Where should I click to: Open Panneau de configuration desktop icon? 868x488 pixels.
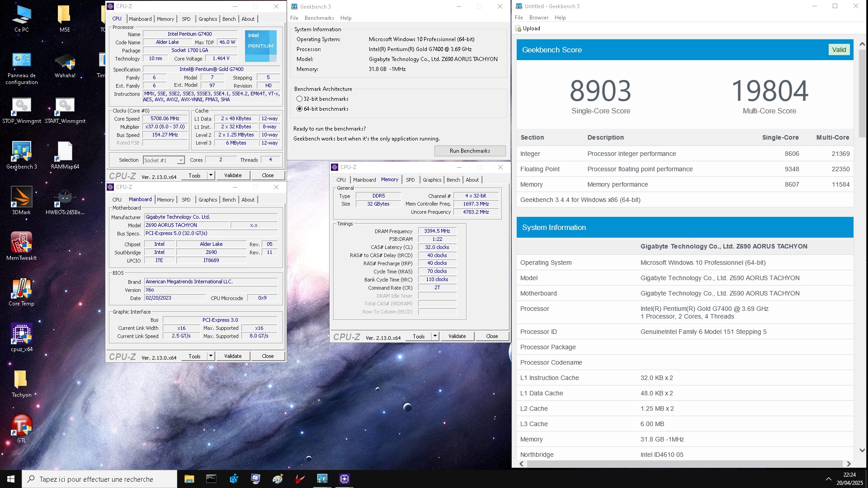[21, 69]
